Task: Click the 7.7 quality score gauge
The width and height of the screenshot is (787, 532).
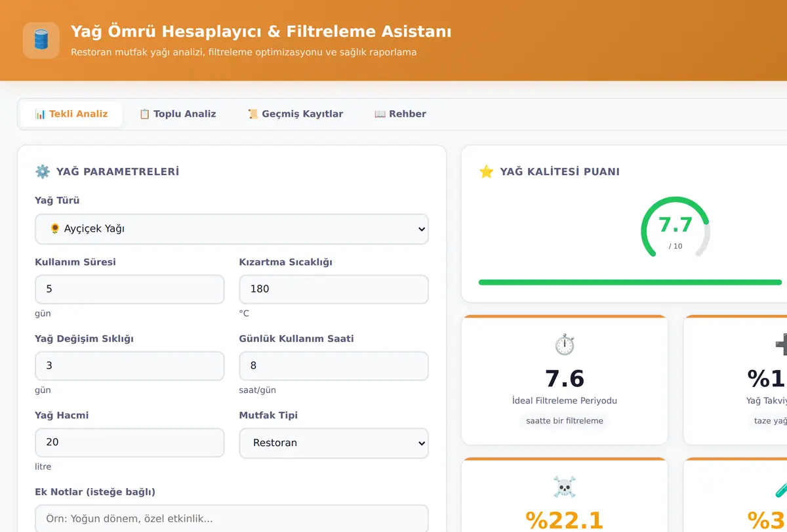Action: [676, 228]
